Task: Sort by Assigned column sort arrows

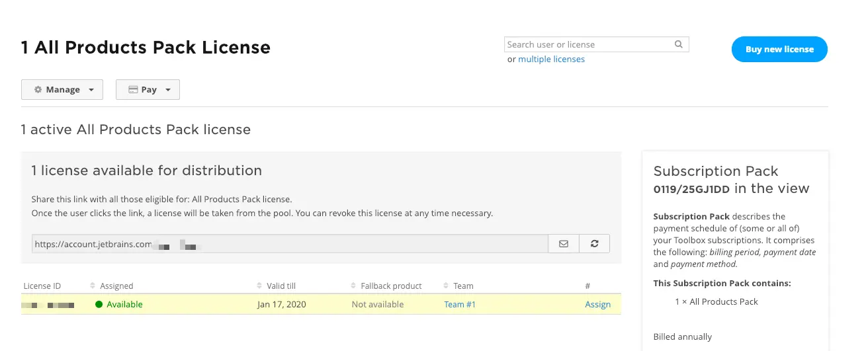Action: click(x=259, y=286)
